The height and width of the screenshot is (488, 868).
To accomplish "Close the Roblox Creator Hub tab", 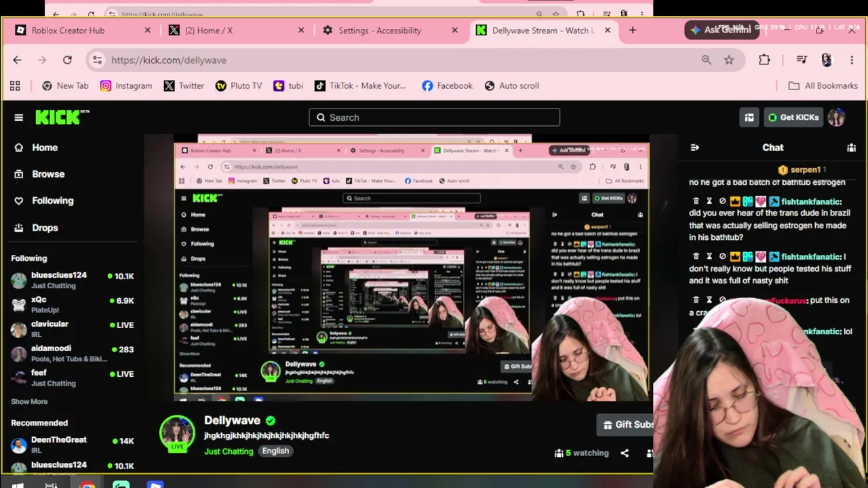I will coord(147,30).
